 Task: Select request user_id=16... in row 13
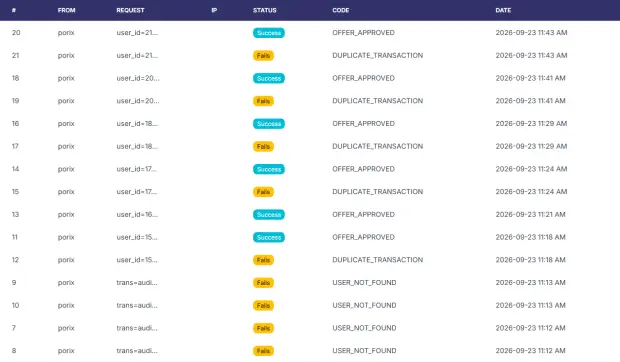click(x=137, y=215)
